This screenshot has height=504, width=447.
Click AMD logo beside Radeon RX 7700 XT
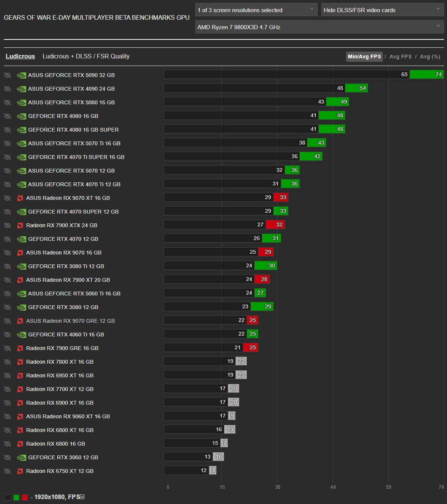tap(20, 389)
